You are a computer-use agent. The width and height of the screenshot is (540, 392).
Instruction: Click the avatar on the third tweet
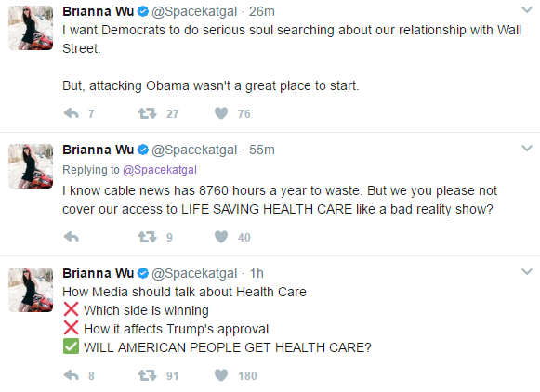tap(31, 290)
